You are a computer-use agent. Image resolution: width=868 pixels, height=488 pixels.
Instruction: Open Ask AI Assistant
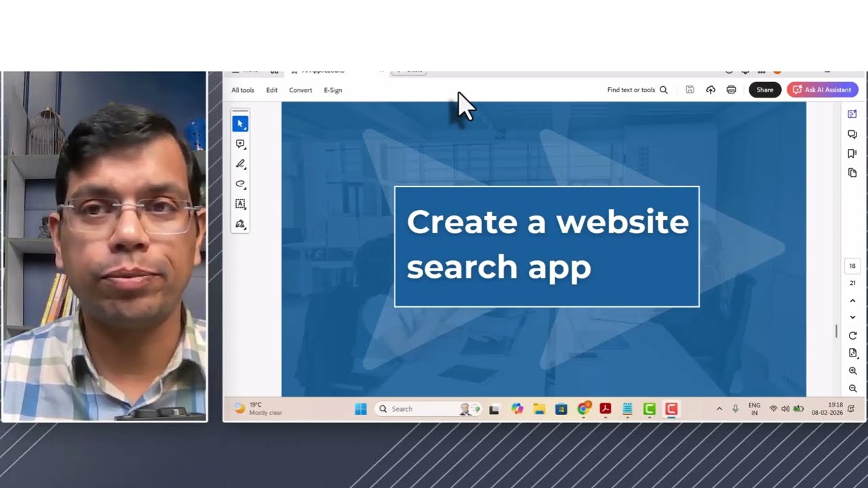point(823,89)
